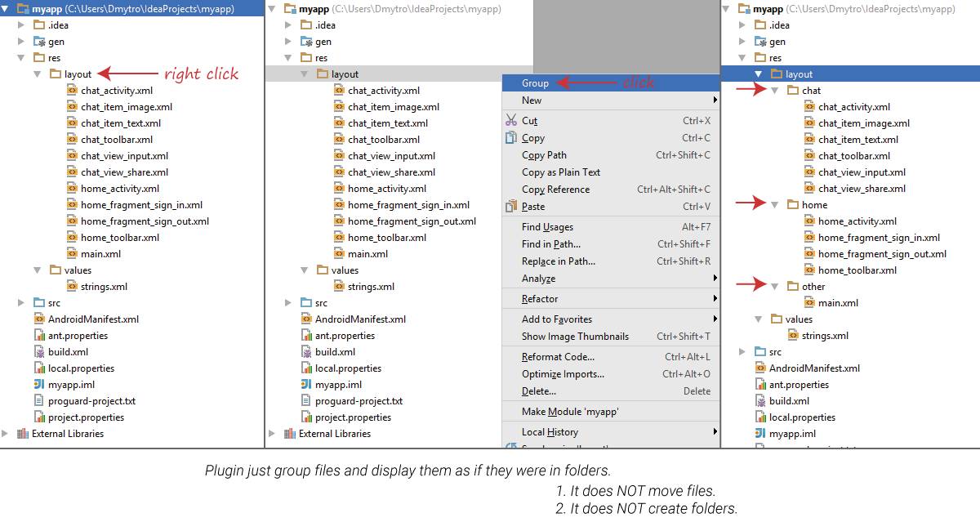The image size is (980, 531).
Task: Collapse home group arrow in right panel
Action: pyautogui.click(x=775, y=205)
